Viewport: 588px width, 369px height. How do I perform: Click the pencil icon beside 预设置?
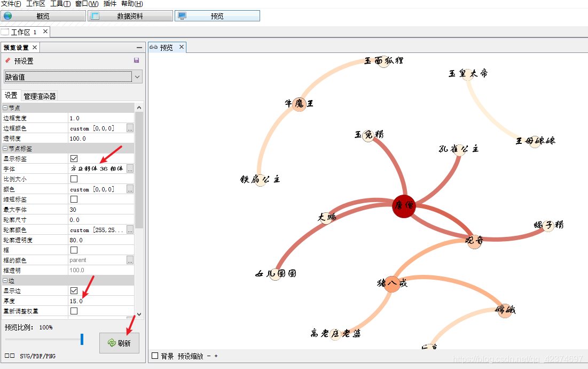point(7,60)
